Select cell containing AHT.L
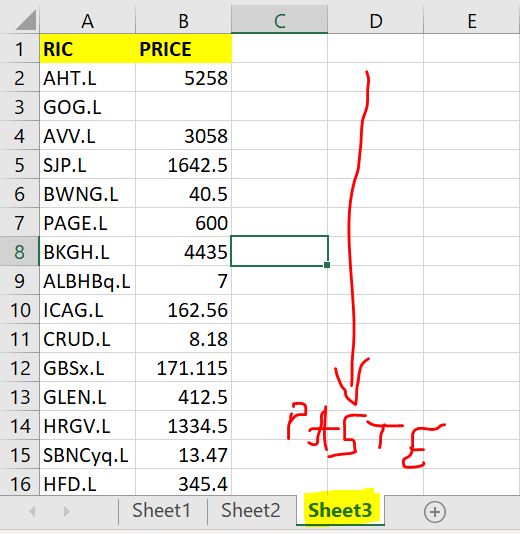This screenshot has height=534, width=520. tap(88, 78)
